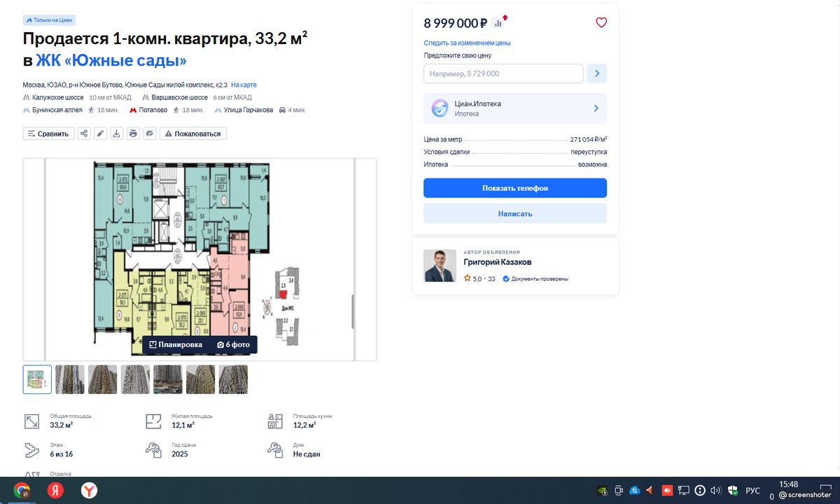Open the Планировка tab on the gallery

pyautogui.click(x=176, y=344)
